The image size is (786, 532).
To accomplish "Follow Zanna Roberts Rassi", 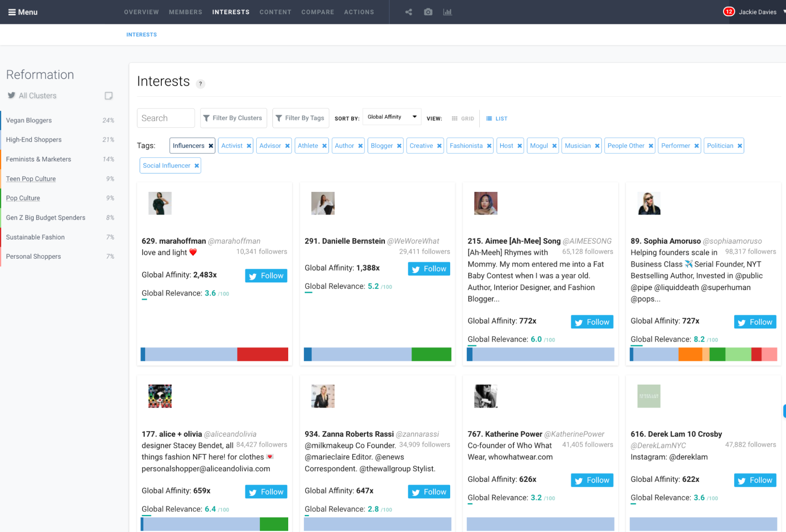I will (429, 492).
